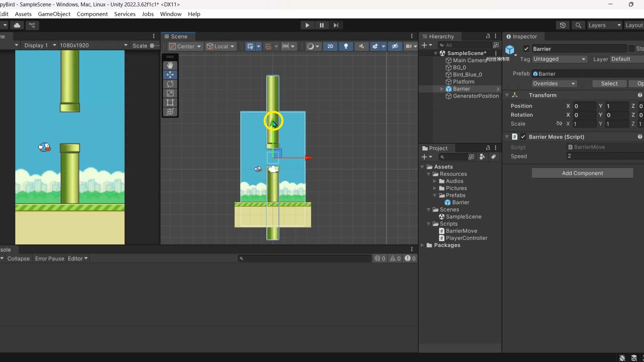Select the Transform combined tool
Image resolution: width=644 pixels, height=362 pixels.
170,112
